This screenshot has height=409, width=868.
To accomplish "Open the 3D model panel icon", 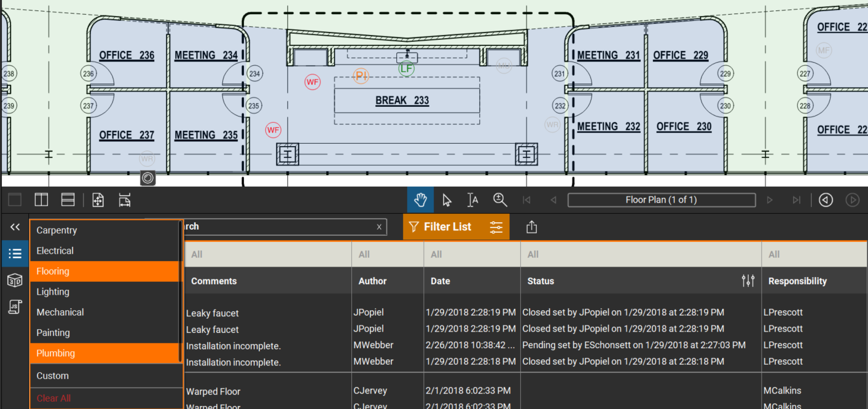I will tap(15, 281).
